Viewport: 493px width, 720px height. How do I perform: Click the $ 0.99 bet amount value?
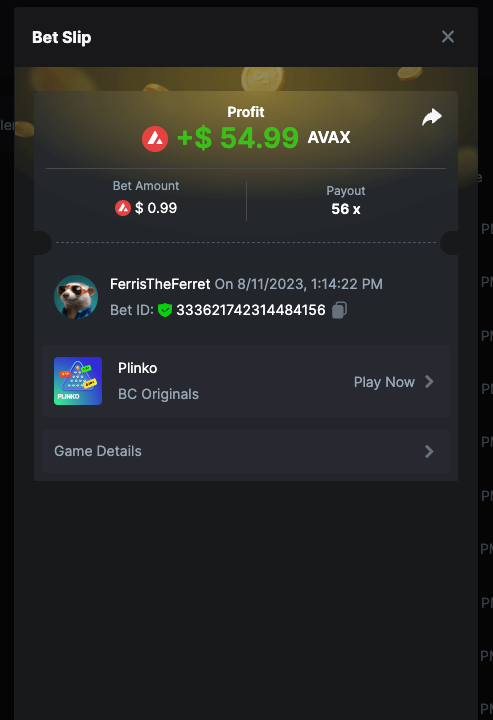pyautogui.click(x=156, y=208)
